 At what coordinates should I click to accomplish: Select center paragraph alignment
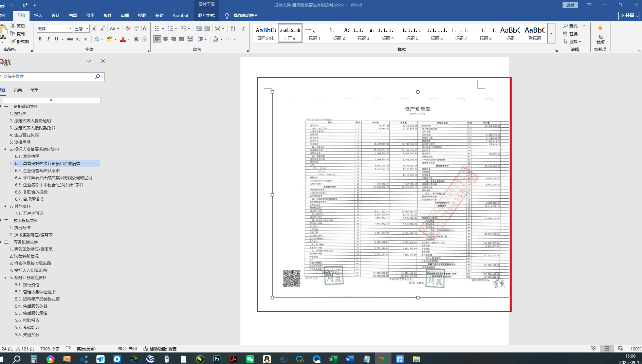click(x=165, y=39)
